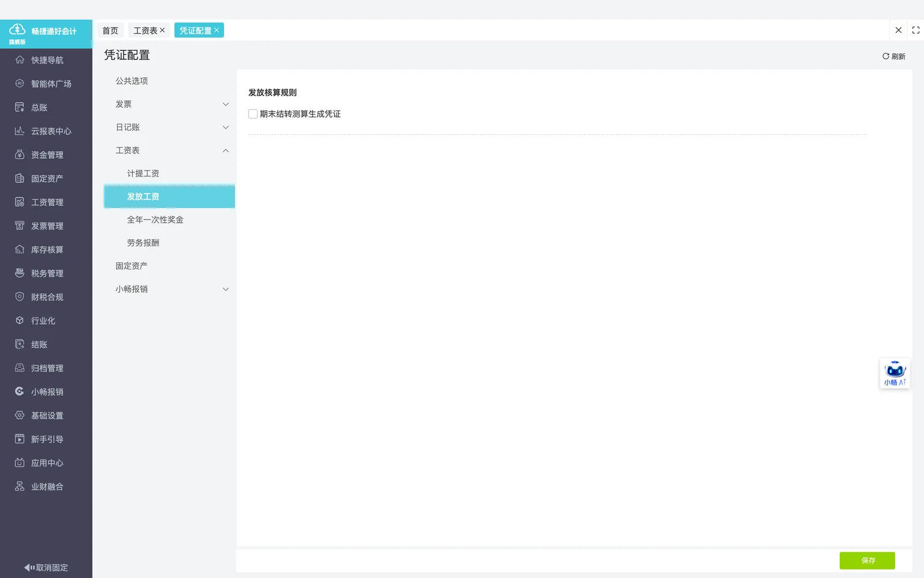Image resolution: width=924 pixels, height=578 pixels.
Task: Open 库存核算 sidebar icon
Action: pos(20,249)
